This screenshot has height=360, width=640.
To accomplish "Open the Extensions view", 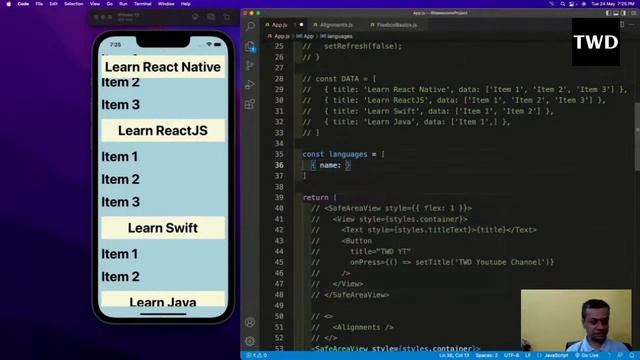I will coord(250,104).
